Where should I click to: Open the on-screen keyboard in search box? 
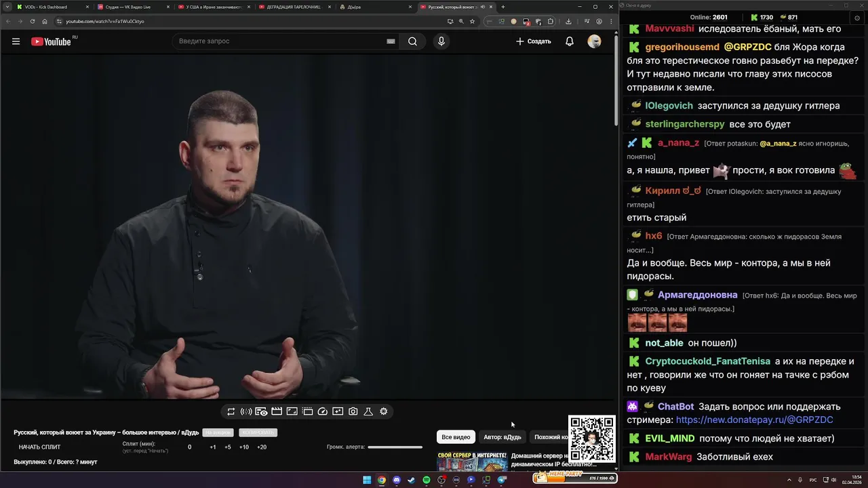click(391, 41)
